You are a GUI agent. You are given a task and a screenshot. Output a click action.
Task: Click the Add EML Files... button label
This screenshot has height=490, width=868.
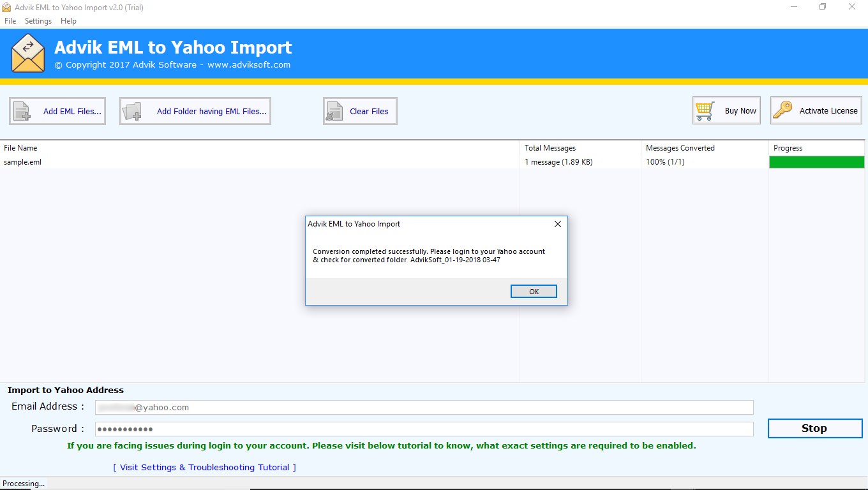click(x=72, y=111)
